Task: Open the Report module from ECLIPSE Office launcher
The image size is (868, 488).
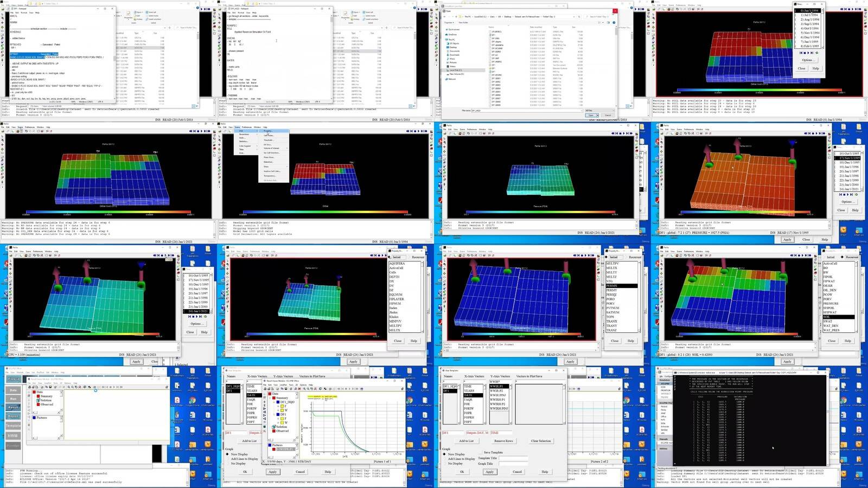Action: click(x=13, y=416)
